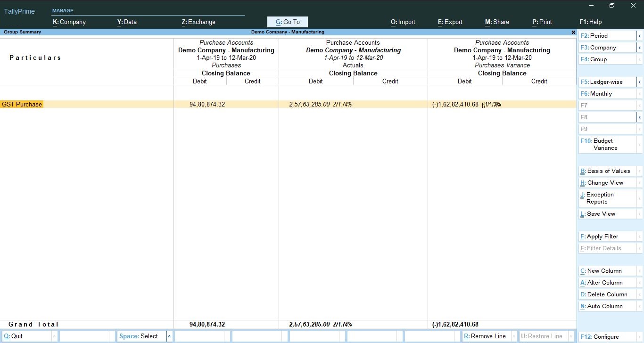The image size is (644, 343).
Task: Open the Share option
Action: [497, 22]
